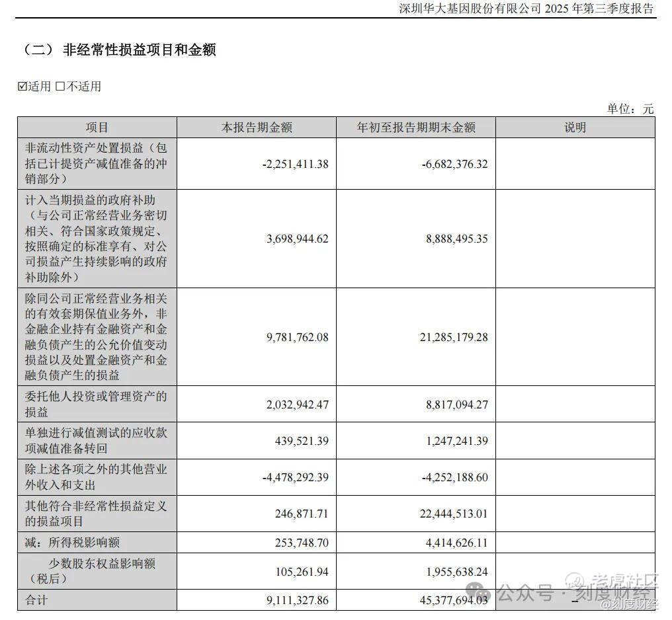Screen dimensions: 672x620
Task: Click the value 1,247,241.39
Action: pyautogui.click(x=457, y=441)
